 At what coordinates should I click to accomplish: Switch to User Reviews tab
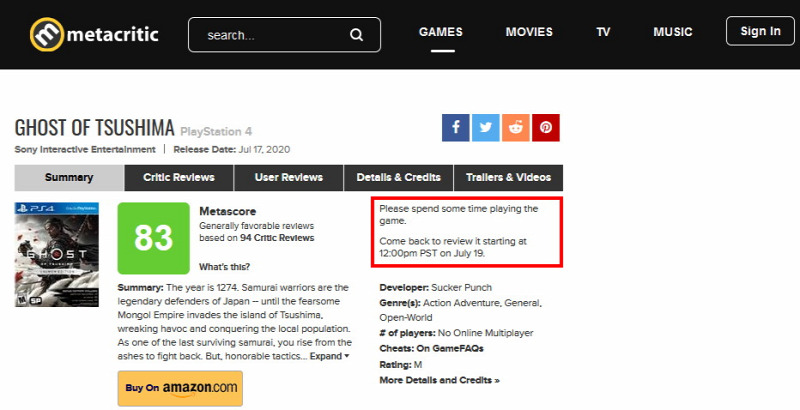coord(289,177)
